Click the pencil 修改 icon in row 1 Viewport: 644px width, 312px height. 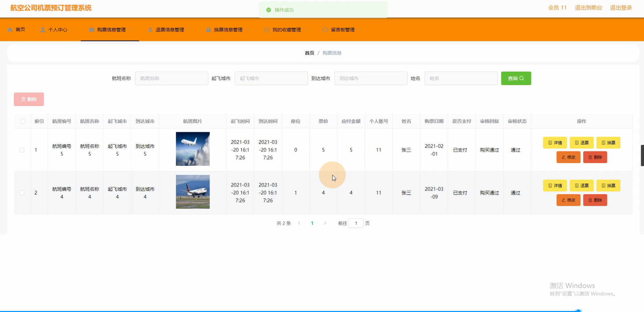coord(563,157)
